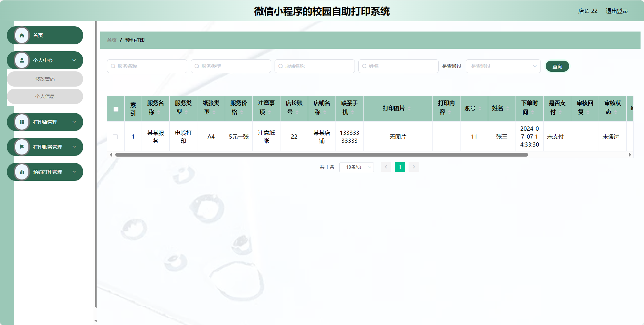The height and width of the screenshot is (325, 644).
Task: Click the 13333333333 phone cell
Action: (x=349, y=137)
